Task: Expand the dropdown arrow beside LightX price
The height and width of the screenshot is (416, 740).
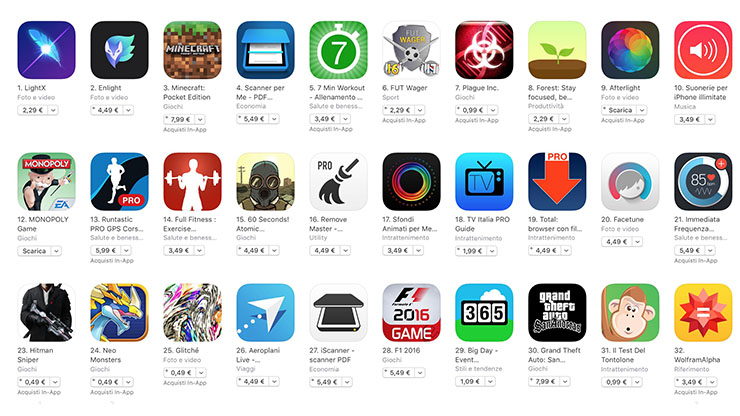Action: (x=53, y=110)
